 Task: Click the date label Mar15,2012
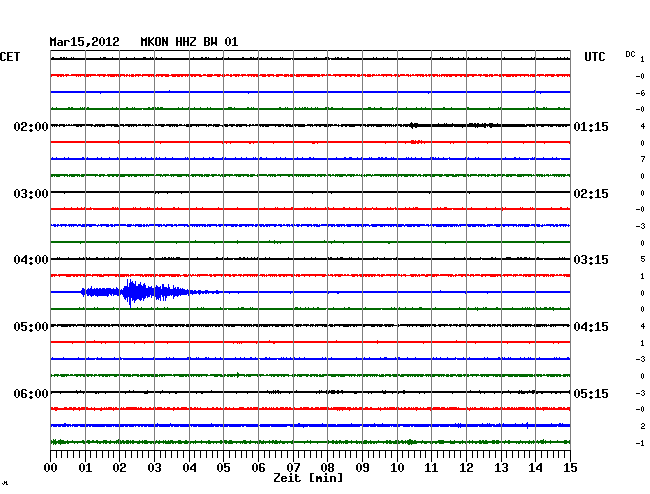(84, 42)
